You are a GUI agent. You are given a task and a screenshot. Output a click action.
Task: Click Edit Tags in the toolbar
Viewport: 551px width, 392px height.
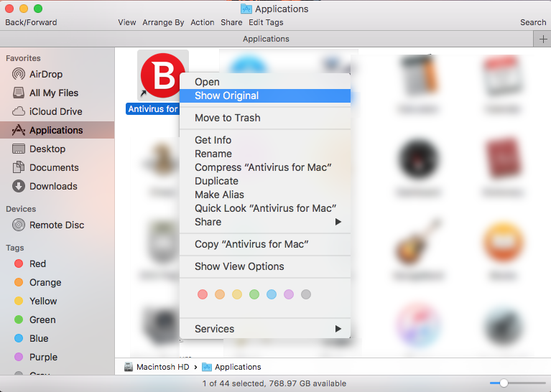[x=266, y=22]
